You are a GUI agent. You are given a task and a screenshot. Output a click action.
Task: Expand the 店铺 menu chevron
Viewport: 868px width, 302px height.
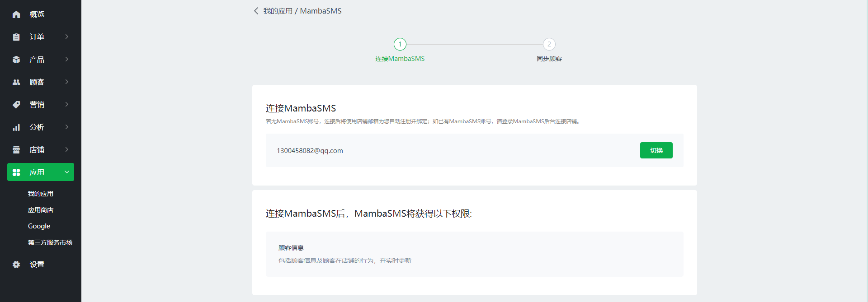(x=67, y=149)
